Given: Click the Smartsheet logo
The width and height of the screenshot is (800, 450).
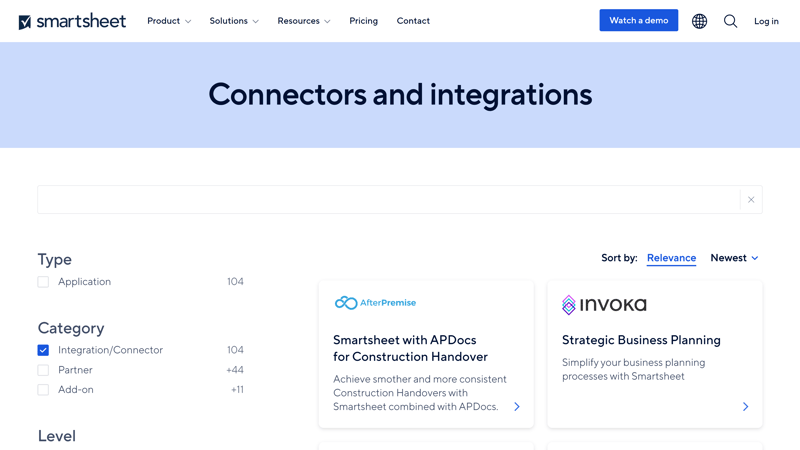Looking at the screenshot, I should point(72,21).
